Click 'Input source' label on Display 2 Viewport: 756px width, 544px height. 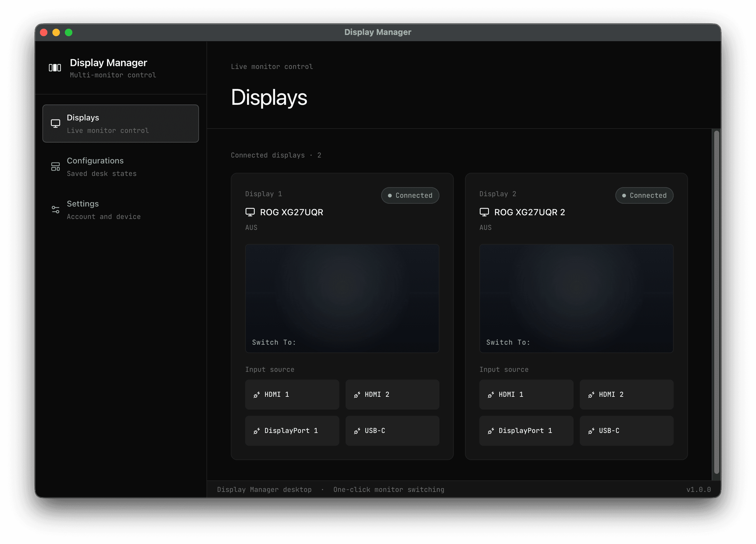coord(504,370)
